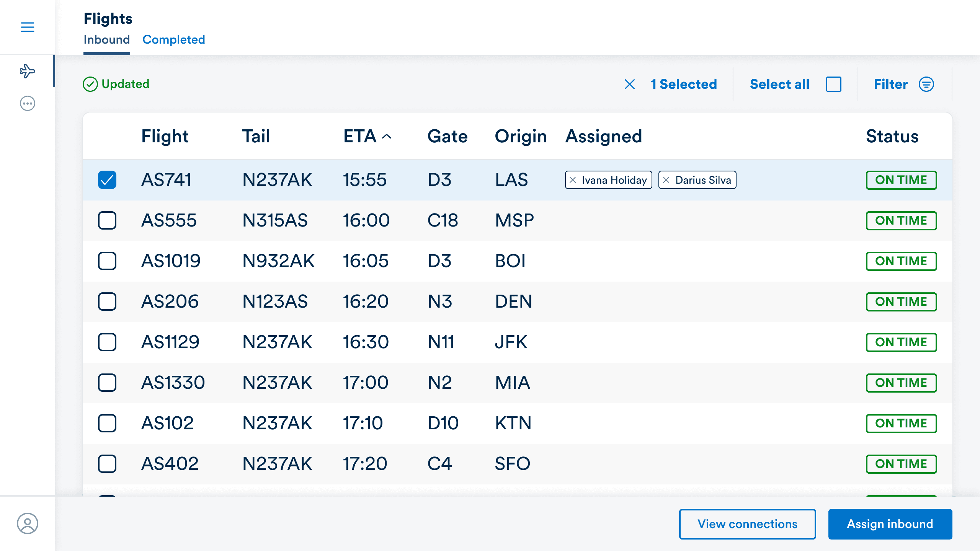Open the user profile icon
The width and height of the screenshot is (980, 551).
tap(27, 523)
